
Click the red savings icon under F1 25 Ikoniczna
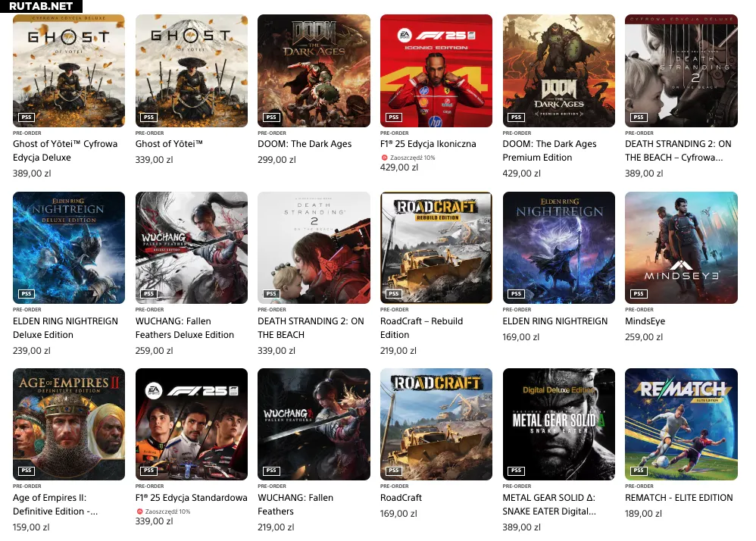tap(385, 157)
